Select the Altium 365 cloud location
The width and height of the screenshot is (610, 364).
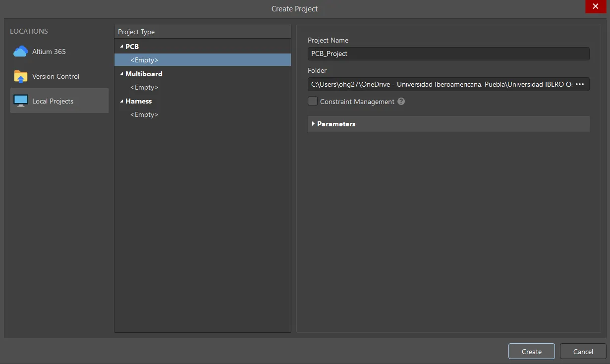47,51
